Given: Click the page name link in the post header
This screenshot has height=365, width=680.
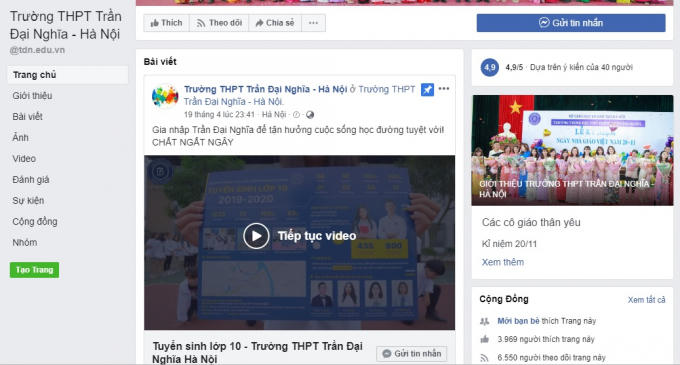Looking at the screenshot, I should click(x=265, y=89).
